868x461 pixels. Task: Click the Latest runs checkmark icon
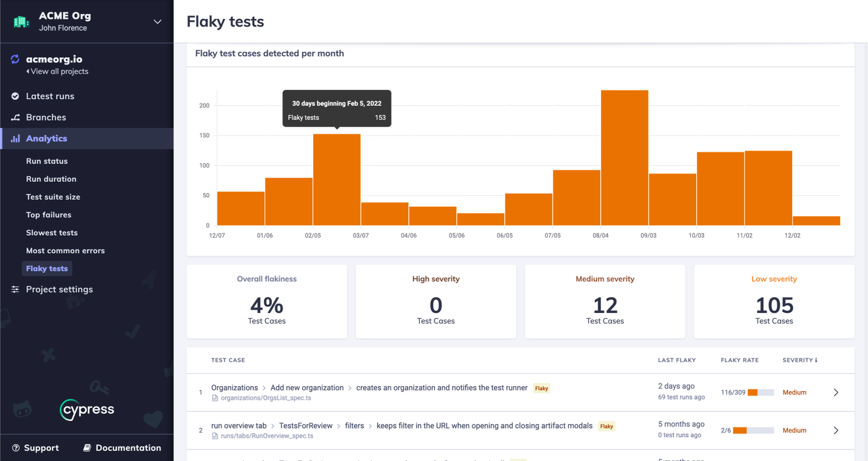(x=16, y=97)
